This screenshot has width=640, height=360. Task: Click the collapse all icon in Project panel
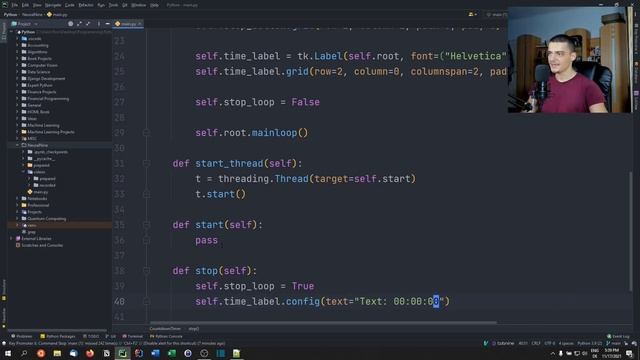tap(88, 24)
